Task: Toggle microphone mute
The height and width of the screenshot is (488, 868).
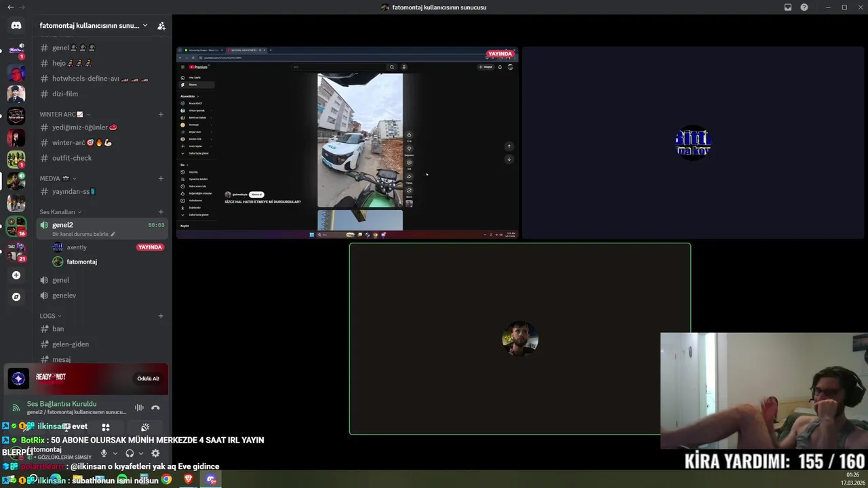Action: (x=104, y=453)
